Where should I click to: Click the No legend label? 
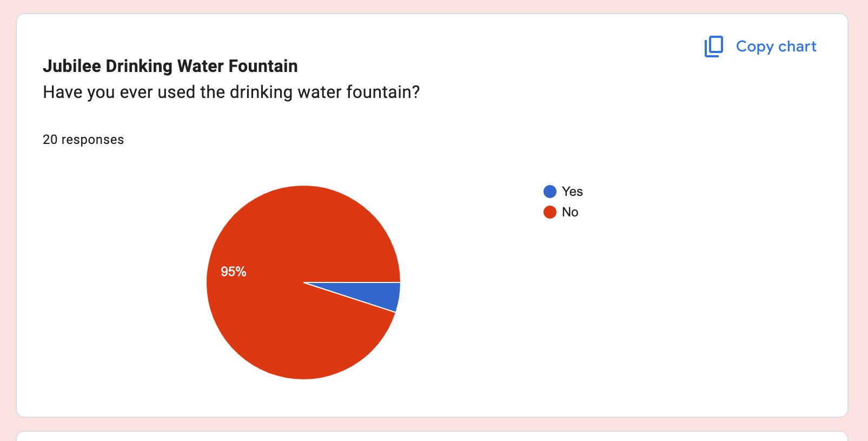[570, 212]
